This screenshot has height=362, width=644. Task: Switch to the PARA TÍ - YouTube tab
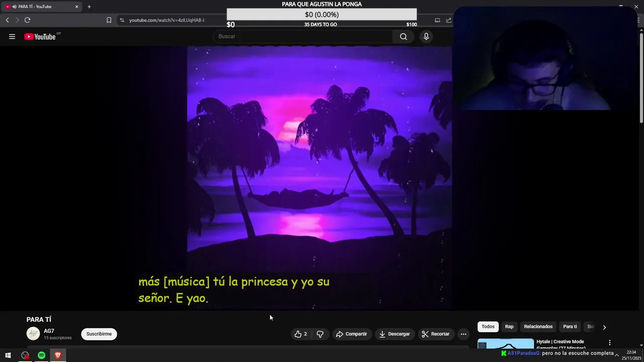click(x=42, y=7)
